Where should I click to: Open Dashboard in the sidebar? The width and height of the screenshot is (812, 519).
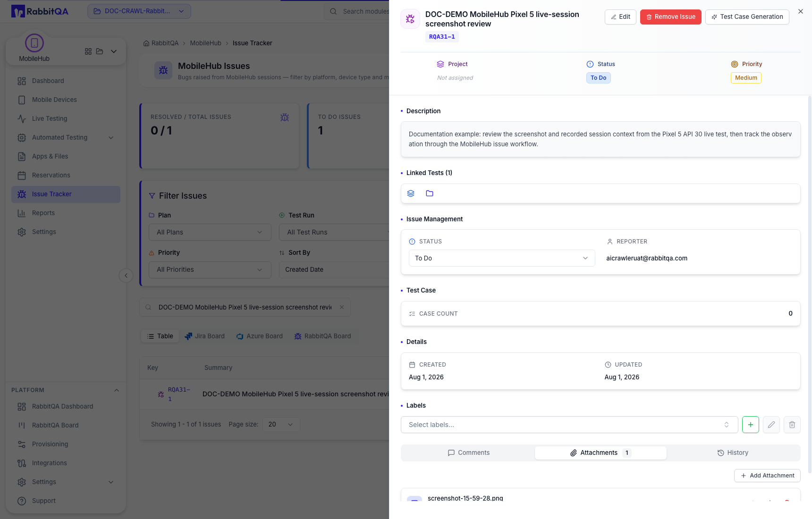point(66,81)
